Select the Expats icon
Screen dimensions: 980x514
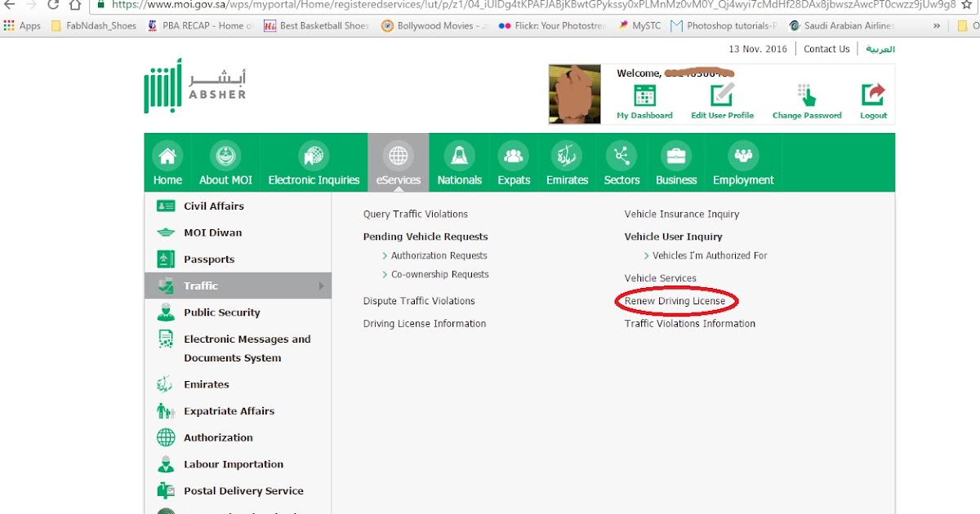pyautogui.click(x=514, y=155)
